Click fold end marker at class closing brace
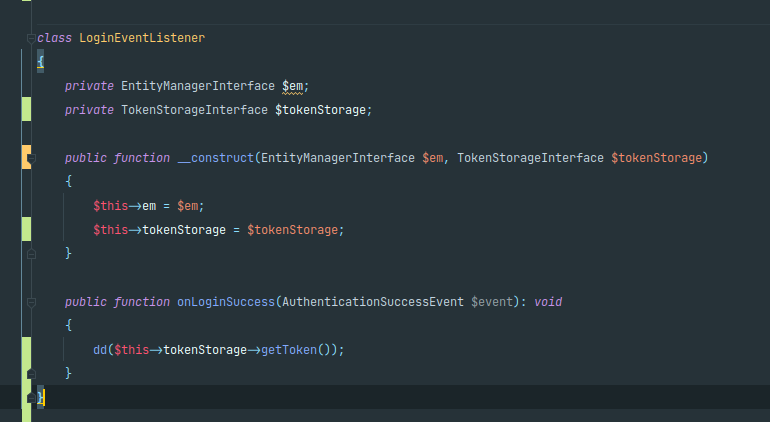770x422 pixels. click(31, 397)
